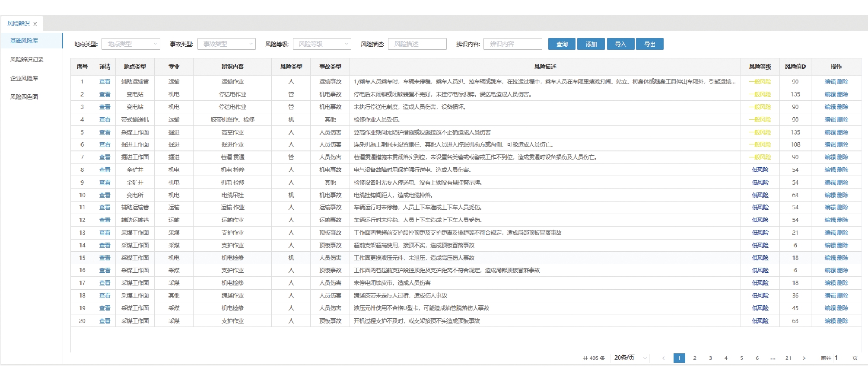
Task: Jump to page 21
Action: (x=788, y=358)
